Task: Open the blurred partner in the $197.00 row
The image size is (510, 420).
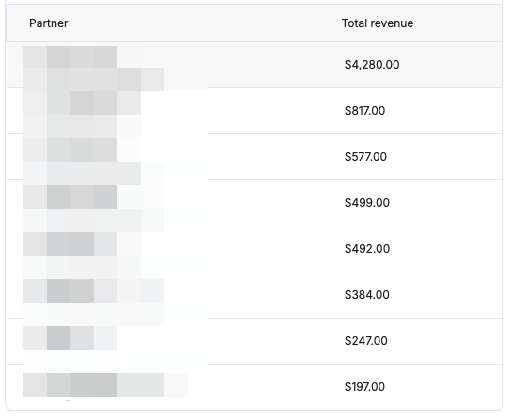Action: [106, 384]
